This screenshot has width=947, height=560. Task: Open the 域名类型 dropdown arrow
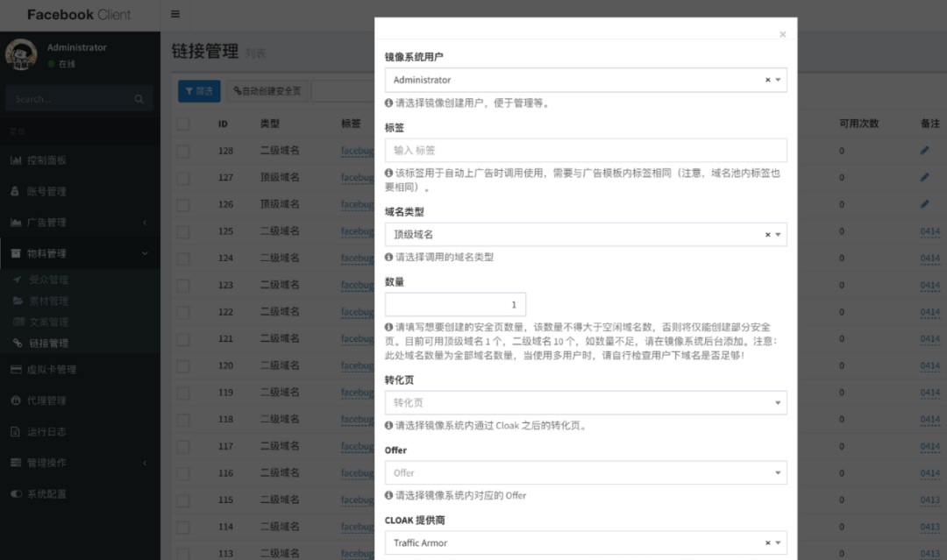pyautogui.click(x=778, y=234)
